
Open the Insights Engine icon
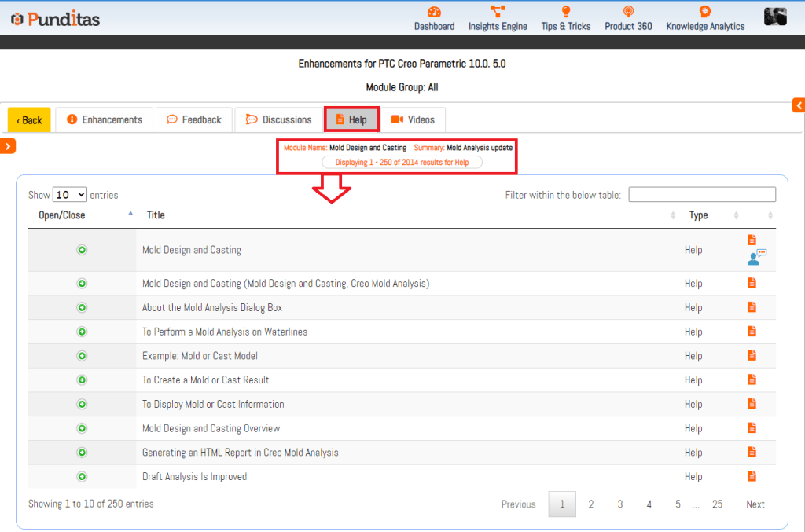click(498, 12)
